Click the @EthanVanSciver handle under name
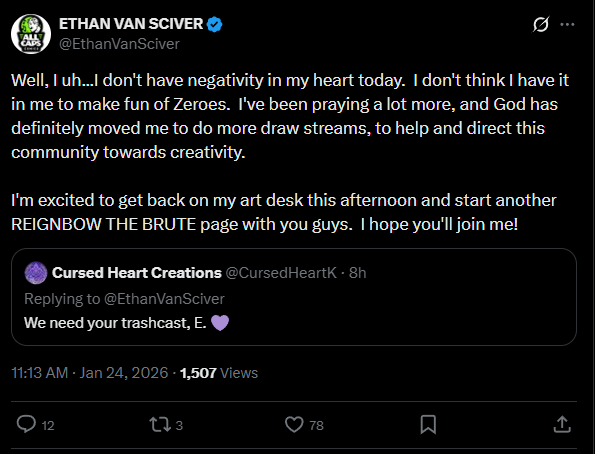The height and width of the screenshot is (454, 595). pos(119,44)
